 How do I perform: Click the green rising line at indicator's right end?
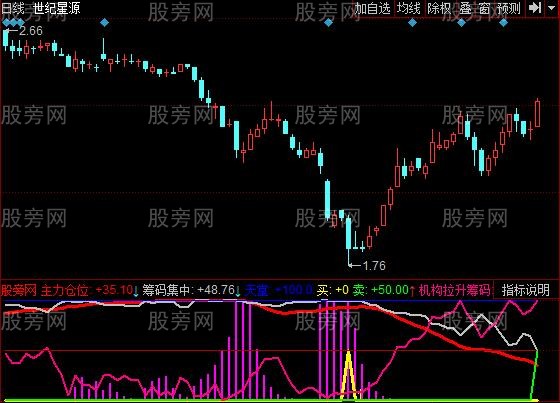(x=534, y=375)
